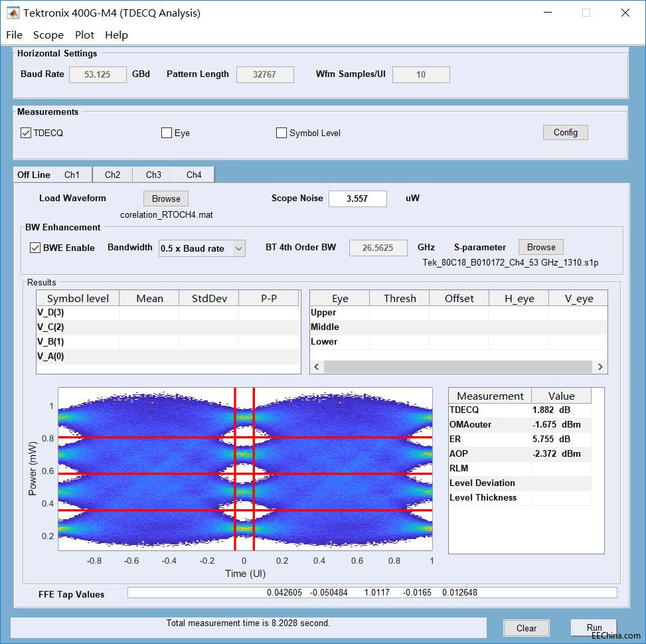
Task: Click the Symbol level column header
Action: click(78, 298)
